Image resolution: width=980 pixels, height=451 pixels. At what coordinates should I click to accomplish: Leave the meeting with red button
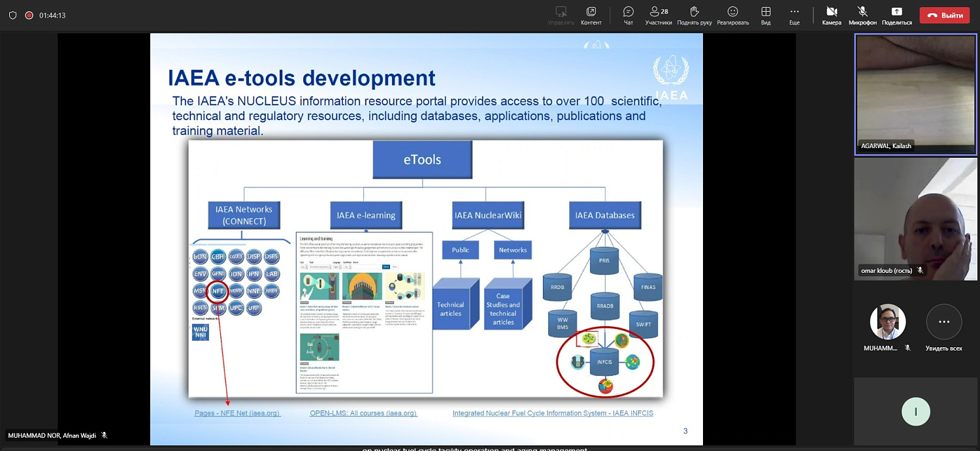(944, 15)
